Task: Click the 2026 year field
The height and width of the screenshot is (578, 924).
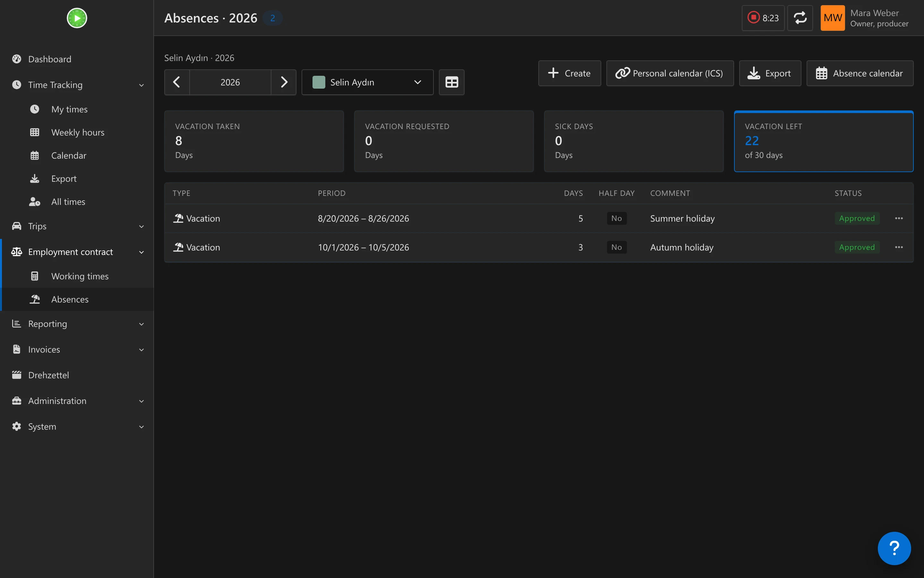Action: coord(230,82)
